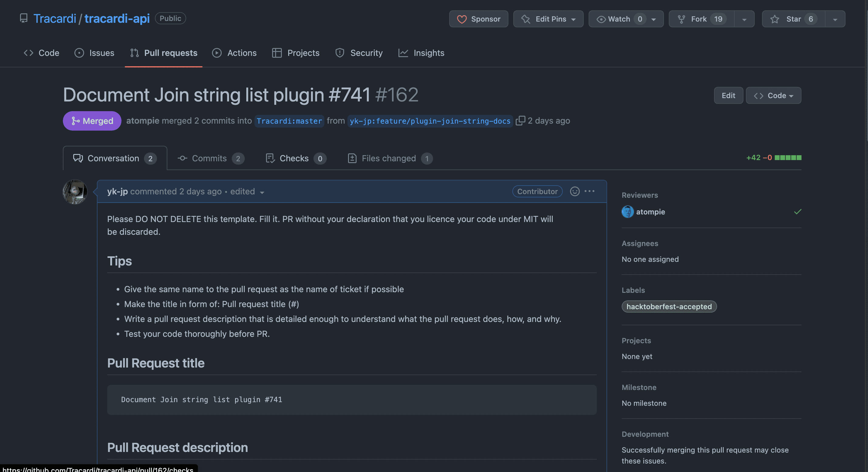Open the comment options ellipsis menu

tap(589, 191)
